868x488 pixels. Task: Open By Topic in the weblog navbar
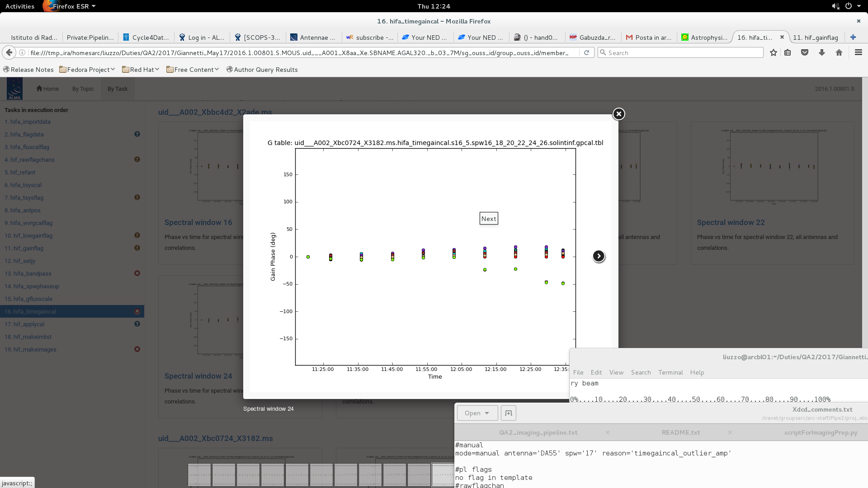[83, 89]
